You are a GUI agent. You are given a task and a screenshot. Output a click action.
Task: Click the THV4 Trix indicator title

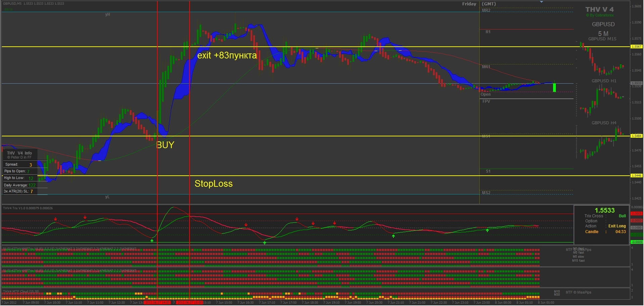[28, 208]
